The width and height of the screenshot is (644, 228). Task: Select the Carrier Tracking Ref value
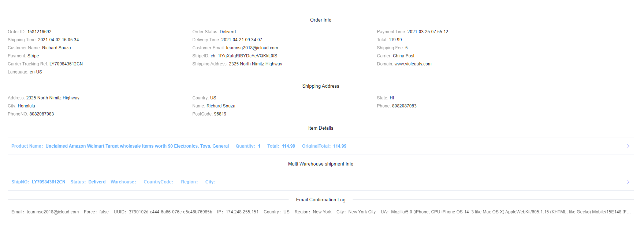point(66,64)
